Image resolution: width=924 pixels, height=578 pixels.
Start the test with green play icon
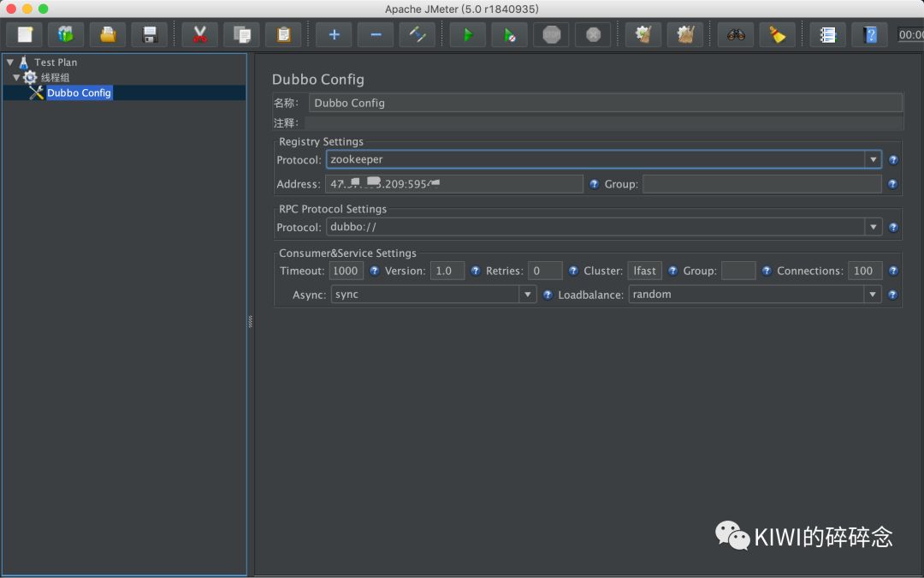pyautogui.click(x=468, y=35)
